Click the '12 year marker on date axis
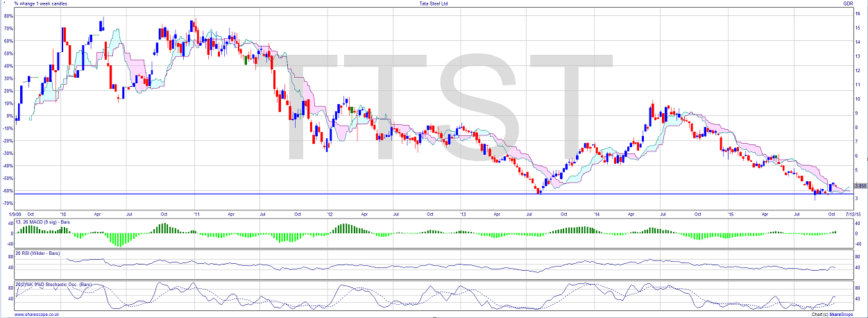The width and height of the screenshot is (868, 318). tap(329, 215)
